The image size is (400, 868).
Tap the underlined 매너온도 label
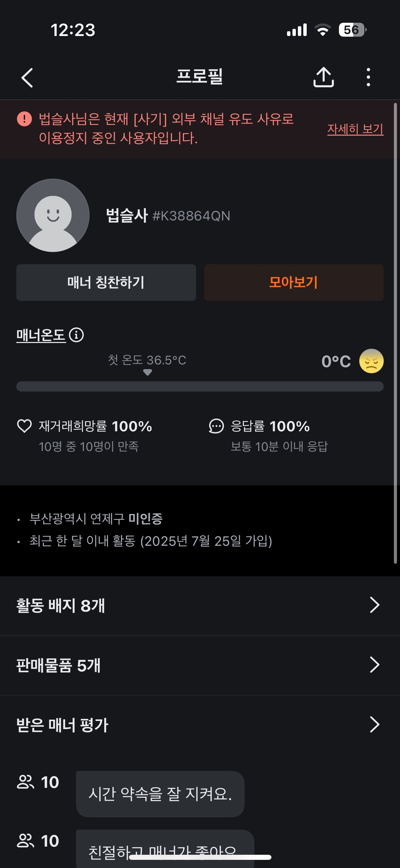(41, 335)
